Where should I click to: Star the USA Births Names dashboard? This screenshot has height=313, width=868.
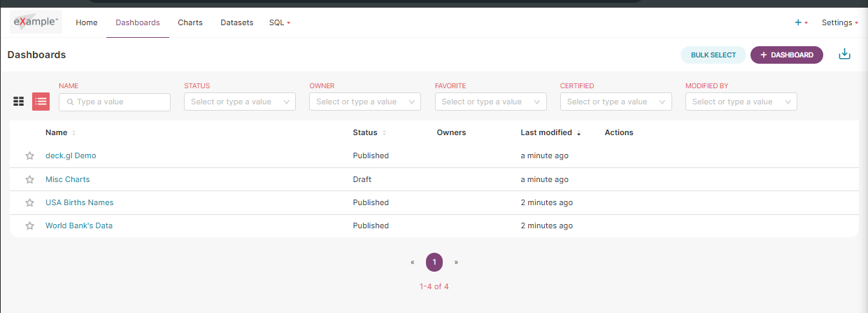pos(29,203)
